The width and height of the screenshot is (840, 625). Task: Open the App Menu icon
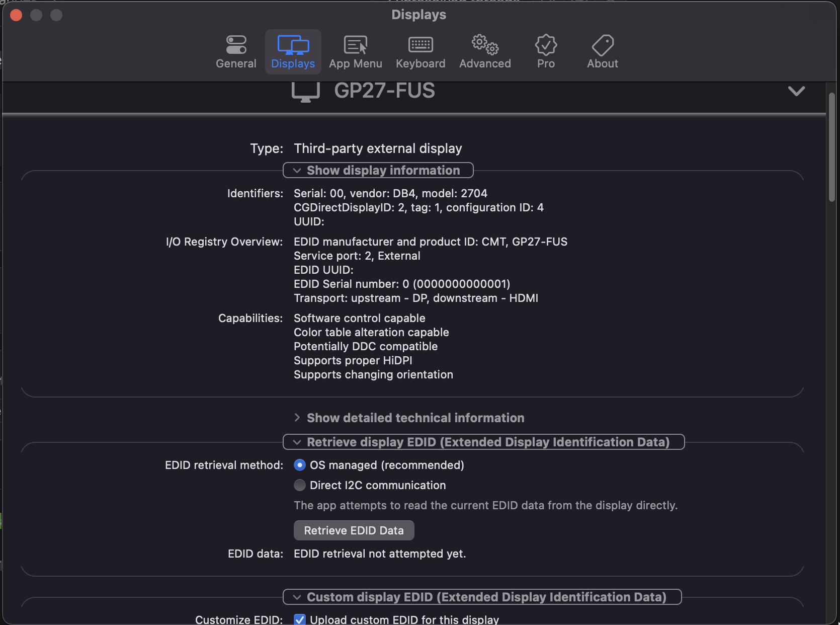coord(355,45)
